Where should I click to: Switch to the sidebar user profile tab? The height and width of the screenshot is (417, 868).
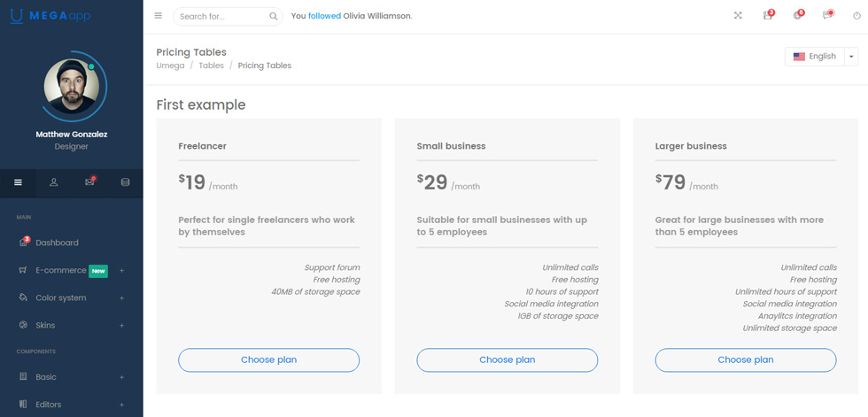tap(54, 182)
